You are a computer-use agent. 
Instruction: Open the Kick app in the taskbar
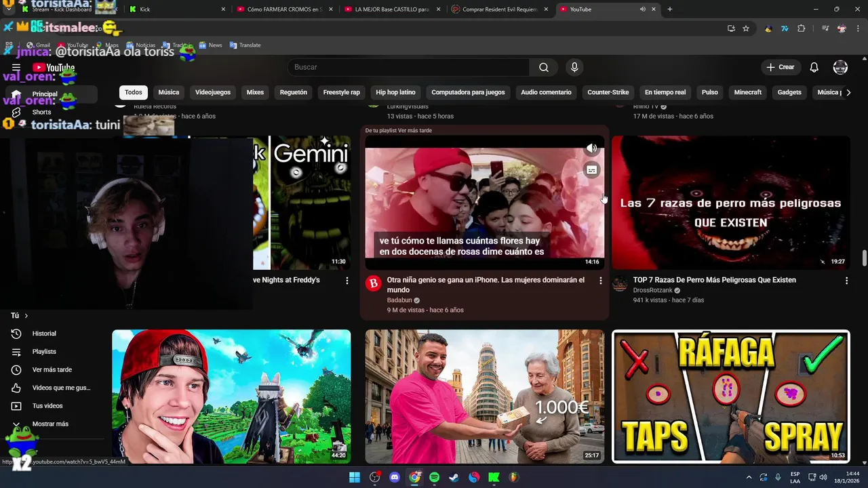494,477
